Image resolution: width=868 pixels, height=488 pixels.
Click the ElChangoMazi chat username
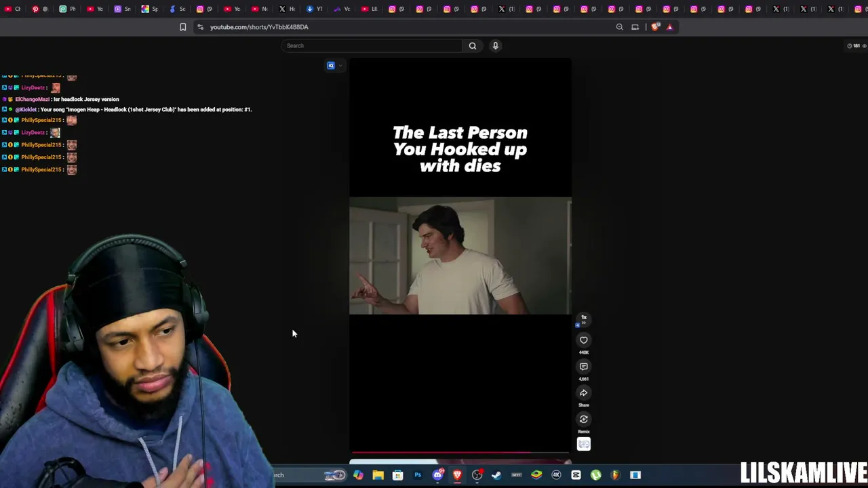pyautogui.click(x=33, y=100)
